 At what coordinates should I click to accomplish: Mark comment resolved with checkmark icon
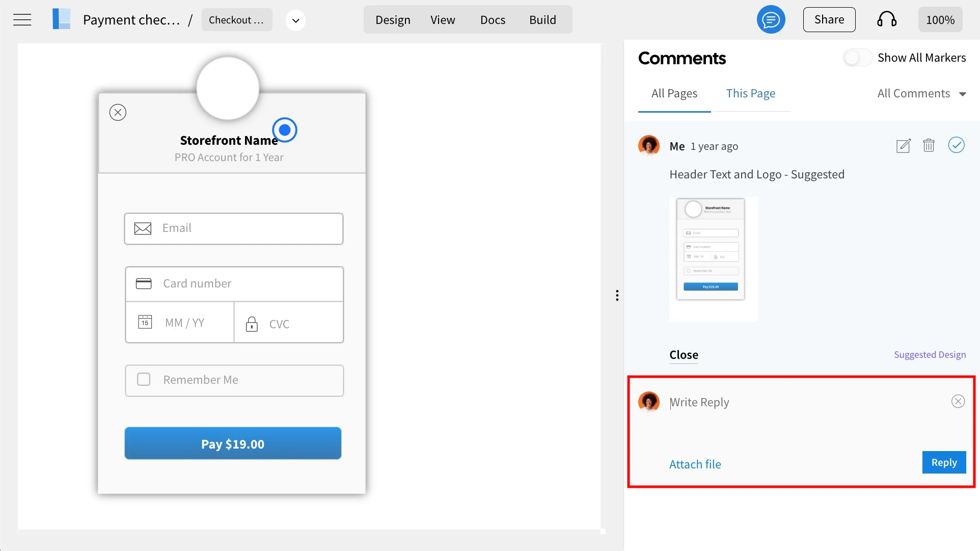(956, 145)
